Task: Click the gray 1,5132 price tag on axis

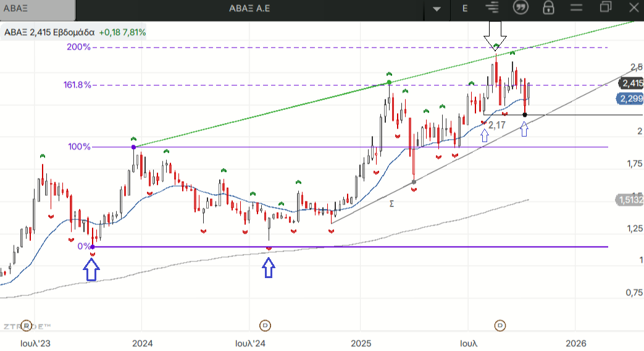Action: tap(630, 200)
